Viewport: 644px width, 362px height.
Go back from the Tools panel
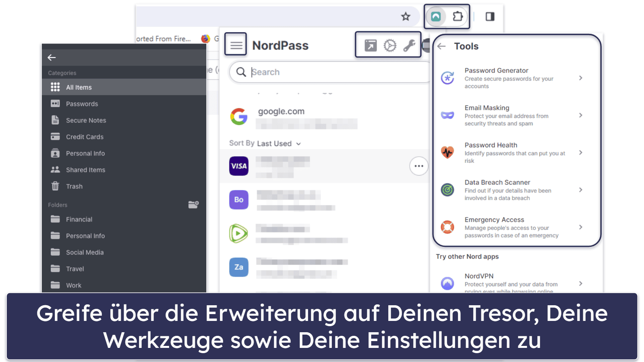tap(442, 46)
